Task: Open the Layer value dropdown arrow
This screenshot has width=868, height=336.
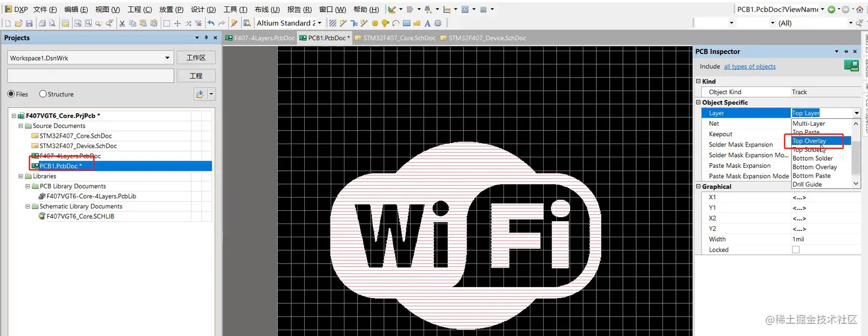Action: 855,113
